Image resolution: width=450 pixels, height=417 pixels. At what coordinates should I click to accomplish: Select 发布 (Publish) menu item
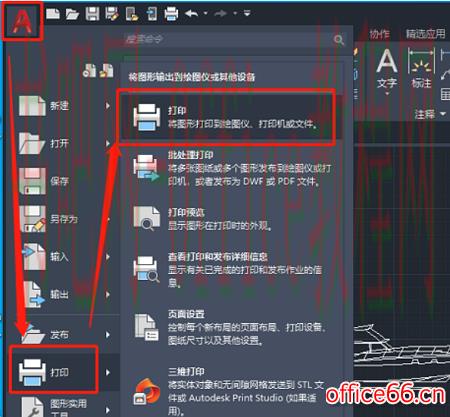click(64, 334)
